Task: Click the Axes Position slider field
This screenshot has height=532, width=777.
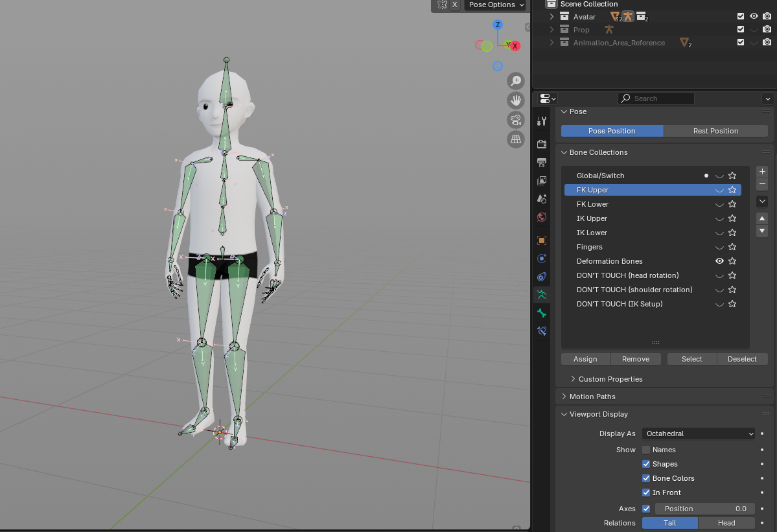Action: click(x=704, y=509)
